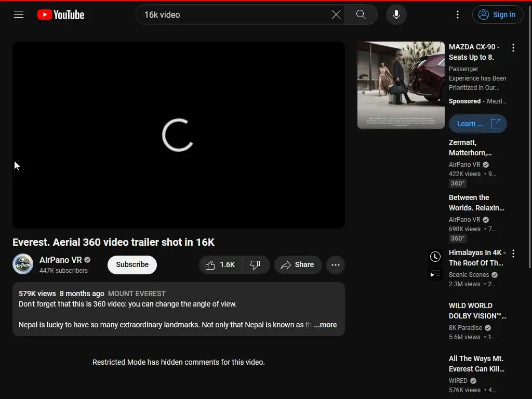Go to YouTube home via logo
Viewport: 532px width, 399px height.
[61, 15]
